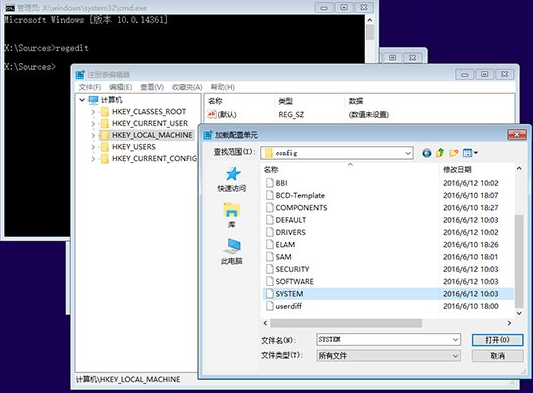
Task: Click the cmd window scroll up arrow
Action: click(x=370, y=20)
